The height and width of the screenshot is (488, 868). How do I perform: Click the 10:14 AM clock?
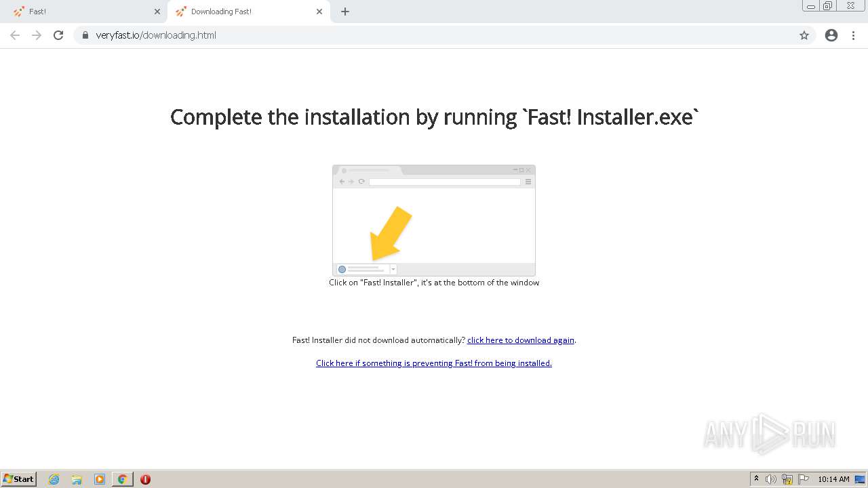click(x=833, y=479)
